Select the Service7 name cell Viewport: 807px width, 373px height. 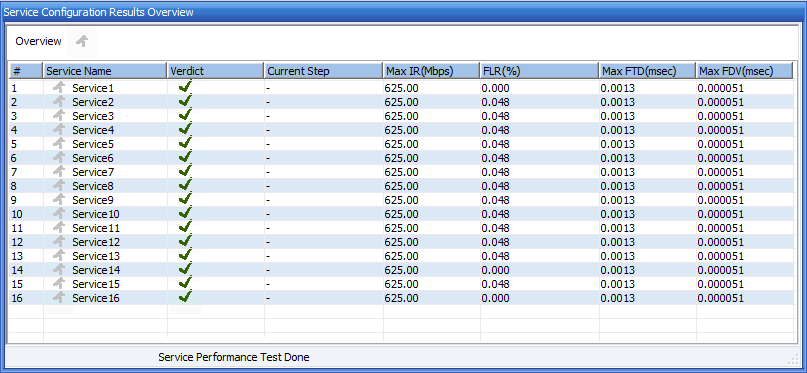(93, 172)
